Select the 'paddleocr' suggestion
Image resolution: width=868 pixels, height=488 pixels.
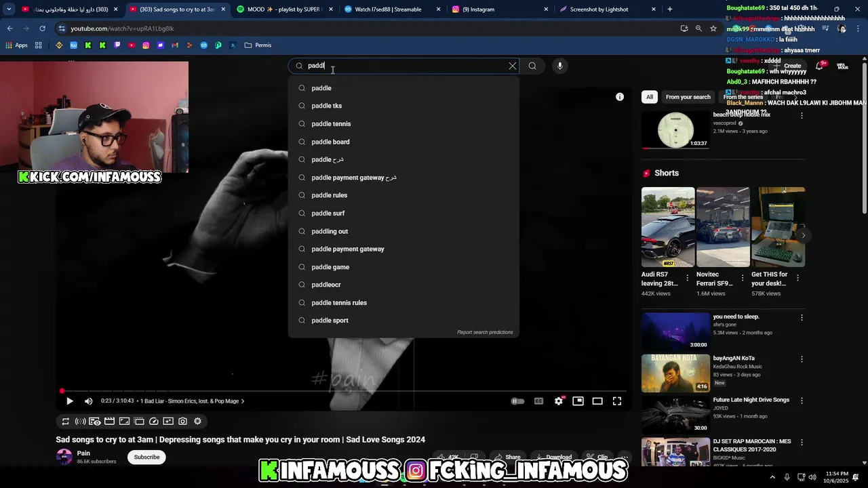[x=403, y=285]
